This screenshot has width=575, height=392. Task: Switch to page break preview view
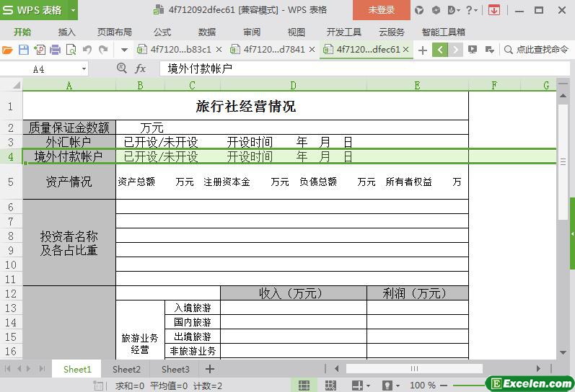coord(330,386)
